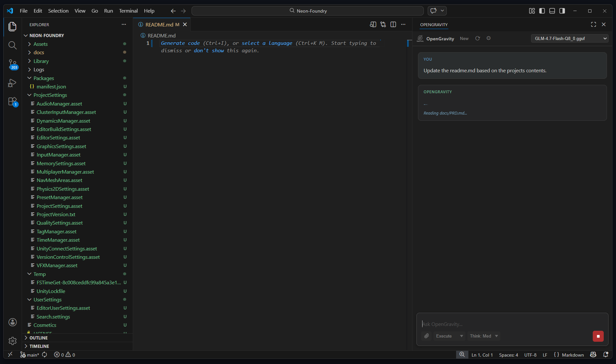Open Extensions view in activity bar
Viewport: 616px width, 364px height.
click(12, 102)
